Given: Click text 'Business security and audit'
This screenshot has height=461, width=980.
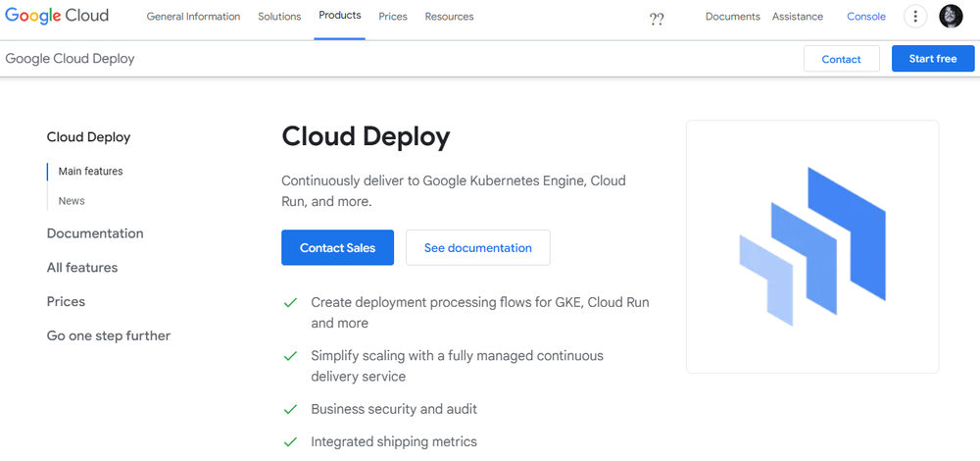Looking at the screenshot, I should point(394,409).
